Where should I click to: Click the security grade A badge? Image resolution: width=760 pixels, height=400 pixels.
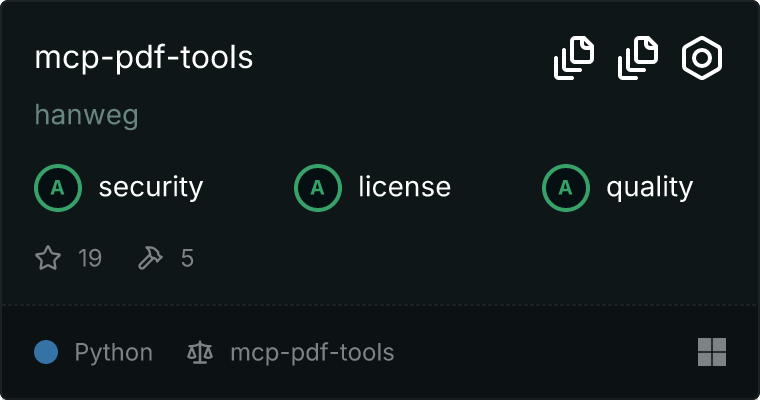pos(58,188)
